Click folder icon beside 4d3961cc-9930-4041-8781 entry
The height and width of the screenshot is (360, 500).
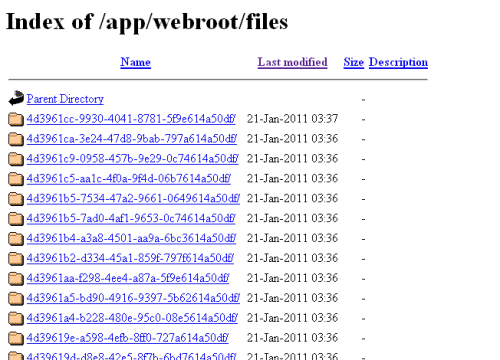click(x=16, y=119)
